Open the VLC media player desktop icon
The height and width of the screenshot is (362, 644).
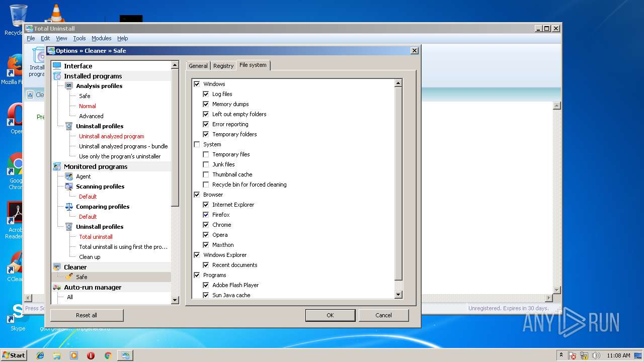pos(55,13)
